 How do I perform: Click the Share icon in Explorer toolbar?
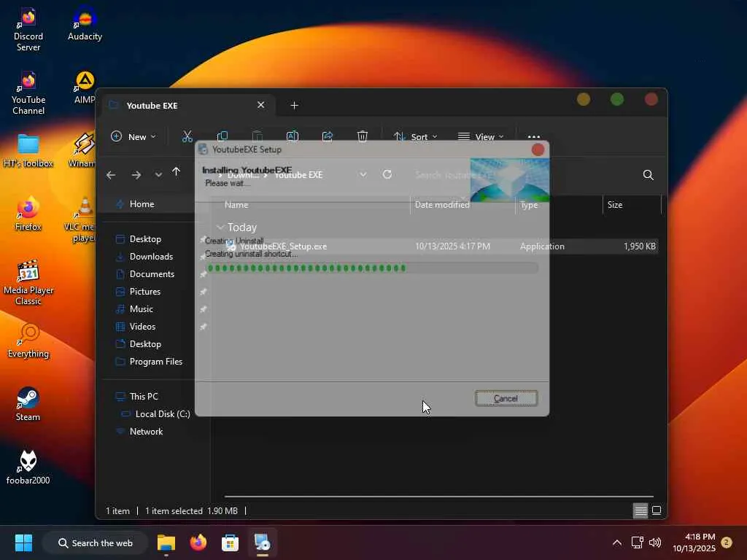328,136
